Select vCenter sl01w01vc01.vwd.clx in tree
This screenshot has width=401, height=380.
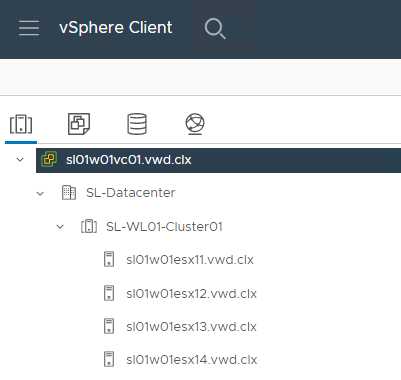pyautogui.click(x=129, y=160)
